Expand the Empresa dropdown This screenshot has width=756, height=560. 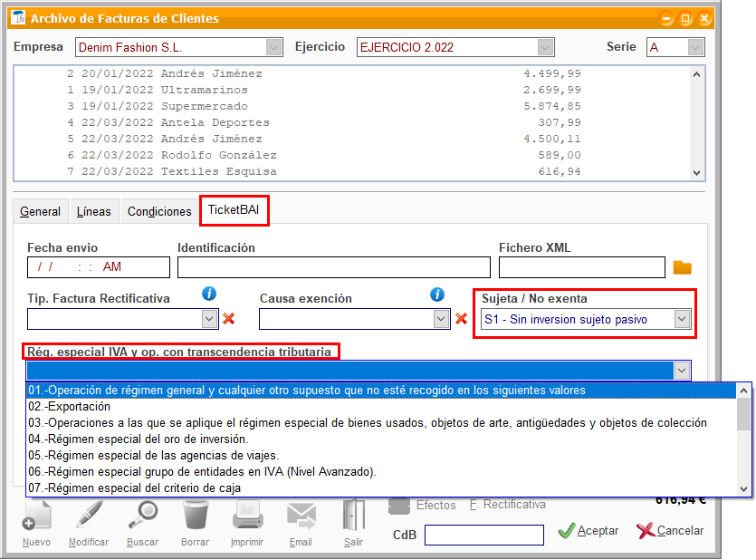pyautogui.click(x=273, y=47)
